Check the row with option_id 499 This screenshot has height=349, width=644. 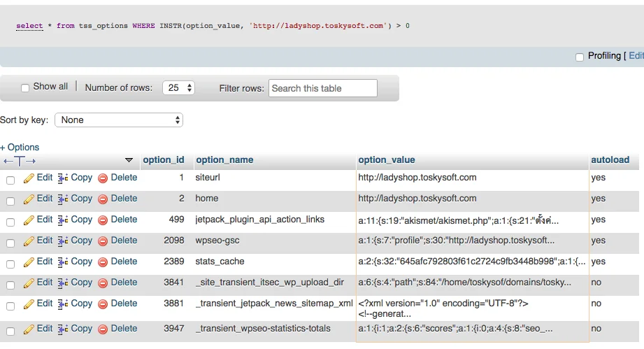[10, 222]
